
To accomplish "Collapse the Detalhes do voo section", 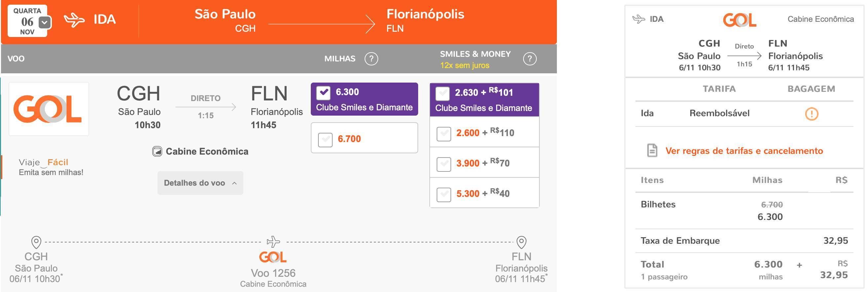I will [x=200, y=183].
